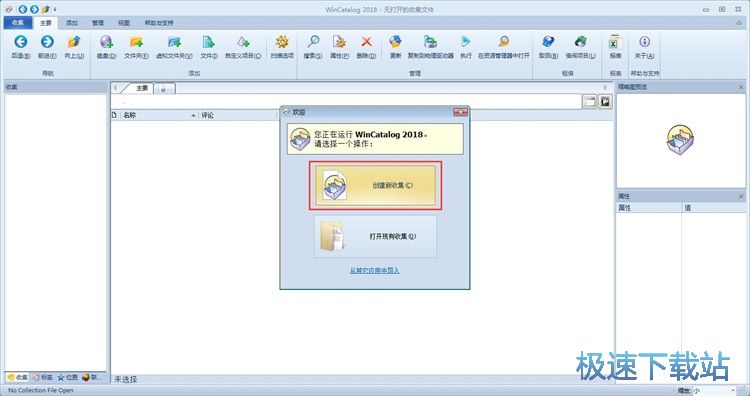Close the 缩略图预览 thumbnail preview panel
750x396 pixels.
741,87
